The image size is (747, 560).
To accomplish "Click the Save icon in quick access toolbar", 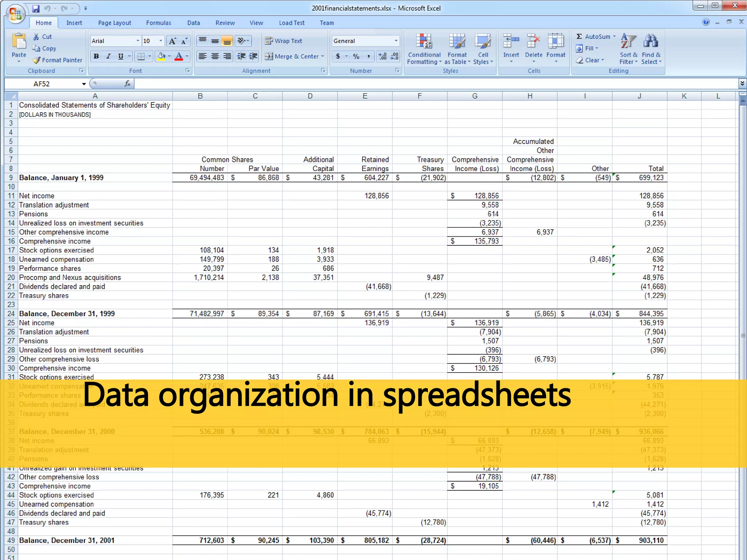I will pos(36,8).
